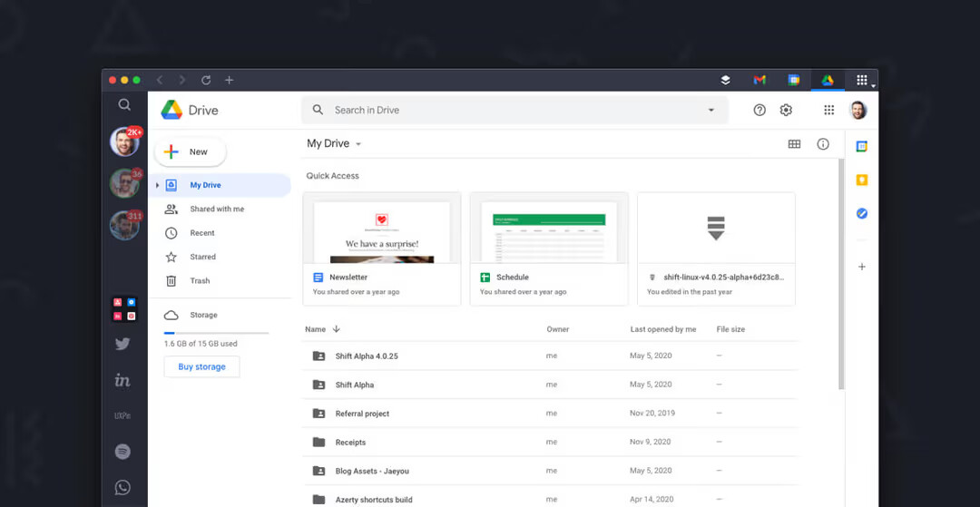This screenshot has width=980, height=507.
Task: Open Google Tasks in side panel
Action: pyautogui.click(x=862, y=214)
